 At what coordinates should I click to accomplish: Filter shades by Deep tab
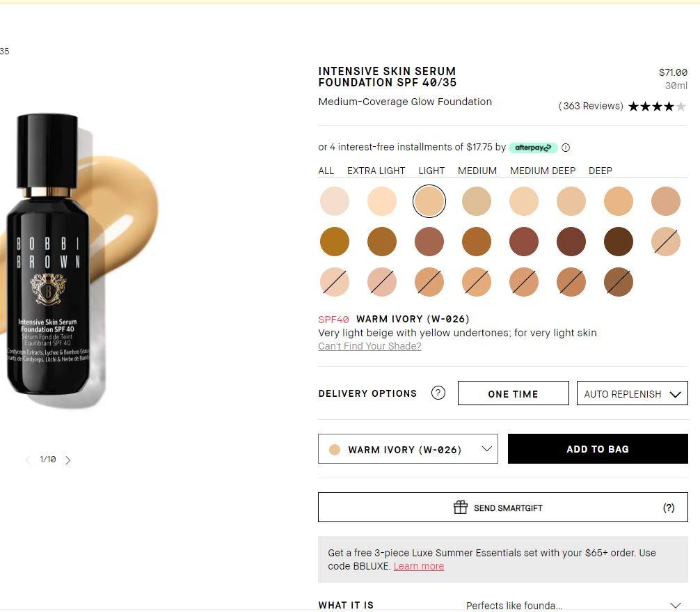coord(600,171)
